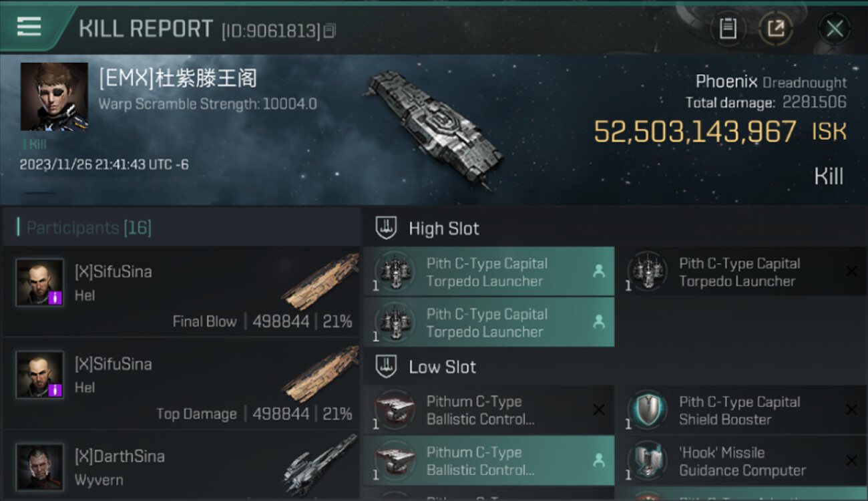
Task: Click the Hel ship image for Final Blow
Action: pyautogui.click(x=319, y=283)
